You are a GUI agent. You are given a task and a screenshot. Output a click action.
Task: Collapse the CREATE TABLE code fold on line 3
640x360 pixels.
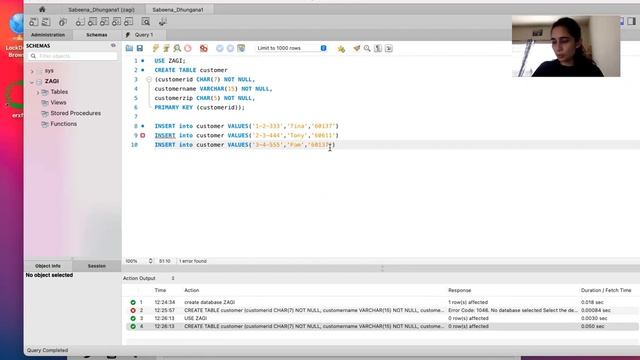point(149,79)
